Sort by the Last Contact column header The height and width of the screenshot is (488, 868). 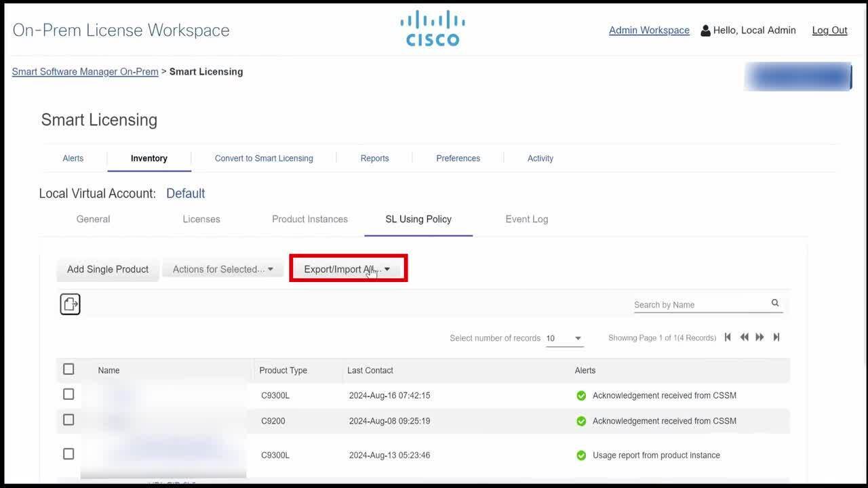point(370,370)
